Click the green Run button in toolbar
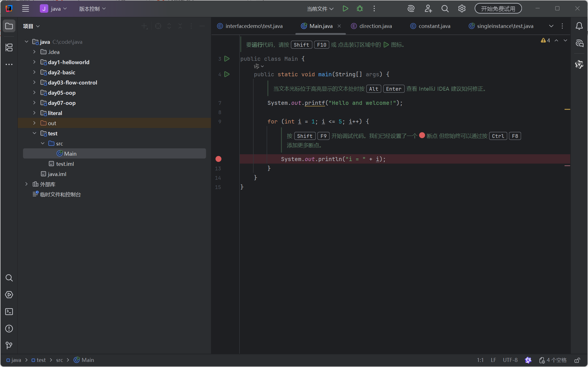 [x=345, y=9]
